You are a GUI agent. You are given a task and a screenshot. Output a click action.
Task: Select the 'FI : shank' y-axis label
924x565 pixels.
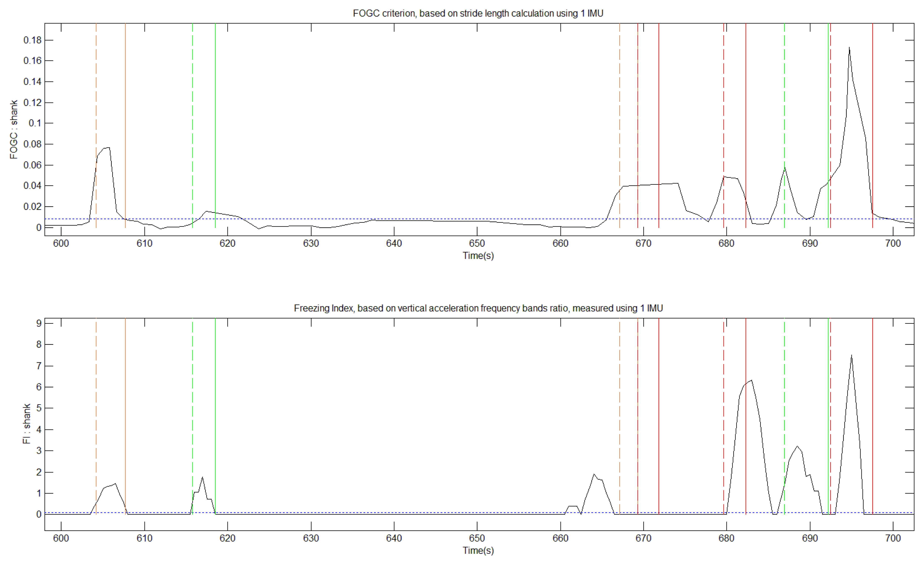[26, 424]
